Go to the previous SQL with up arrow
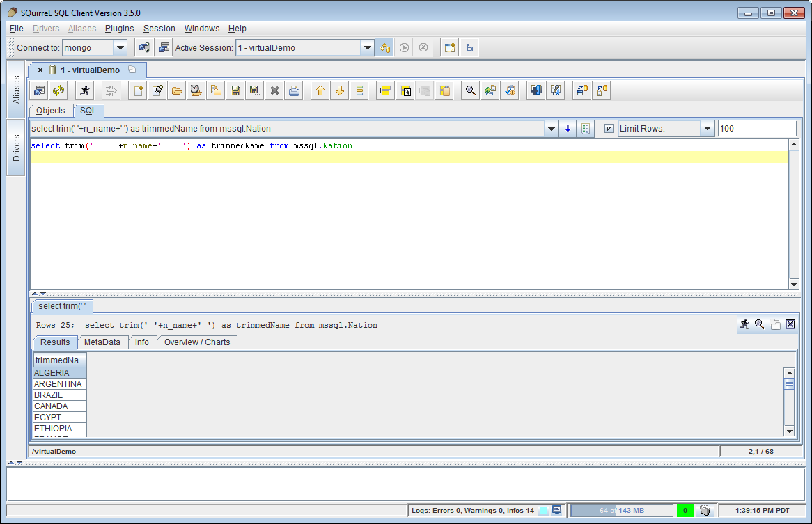812x524 pixels. tap(320, 90)
